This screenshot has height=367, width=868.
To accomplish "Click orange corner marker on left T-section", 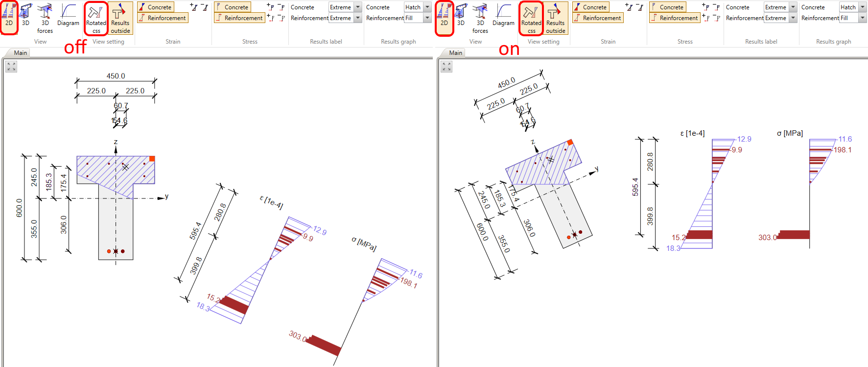I will pyautogui.click(x=152, y=159).
